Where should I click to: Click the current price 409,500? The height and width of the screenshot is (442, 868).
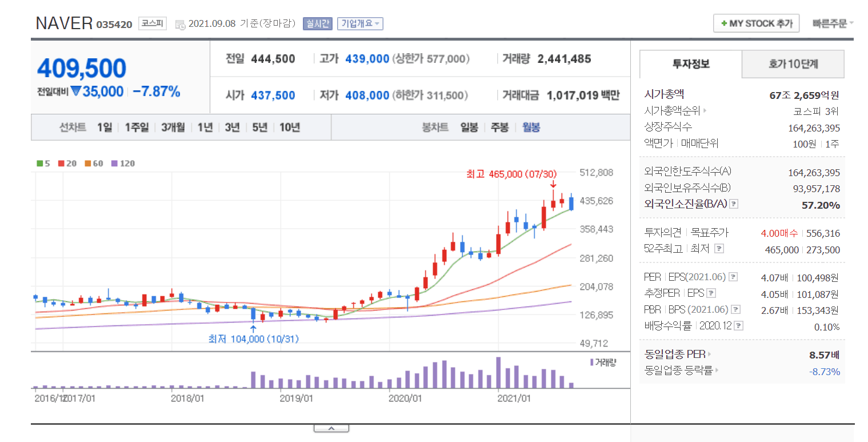(82, 68)
